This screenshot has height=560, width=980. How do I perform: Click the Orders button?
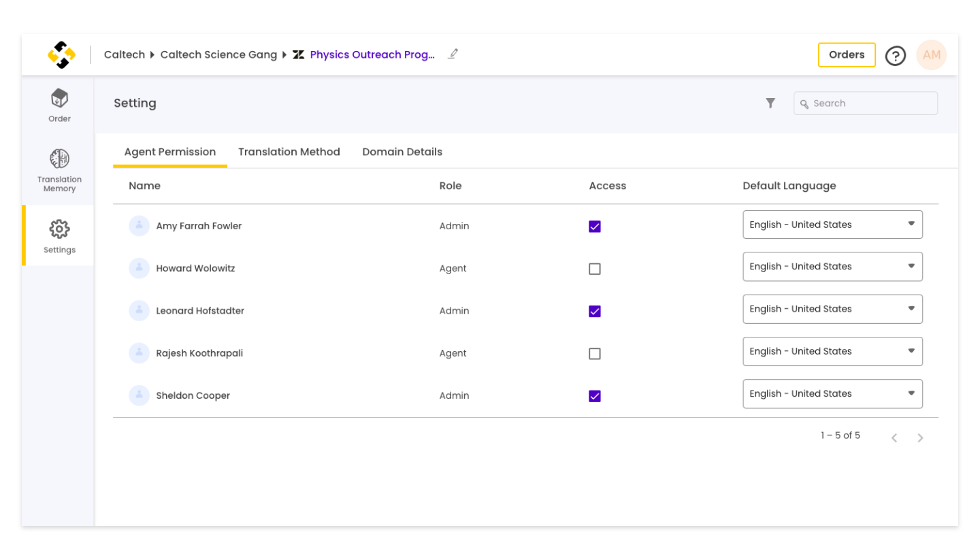click(x=847, y=55)
